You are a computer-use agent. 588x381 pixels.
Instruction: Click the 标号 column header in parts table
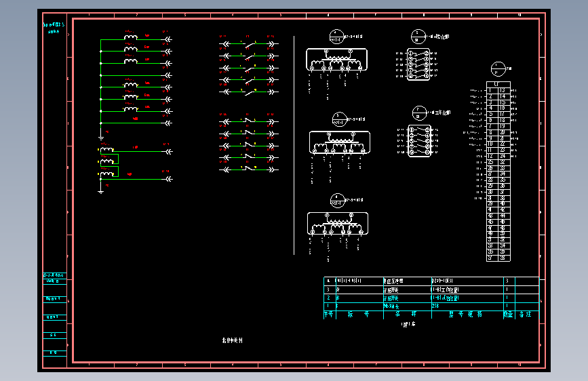click(x=359, y=315)
